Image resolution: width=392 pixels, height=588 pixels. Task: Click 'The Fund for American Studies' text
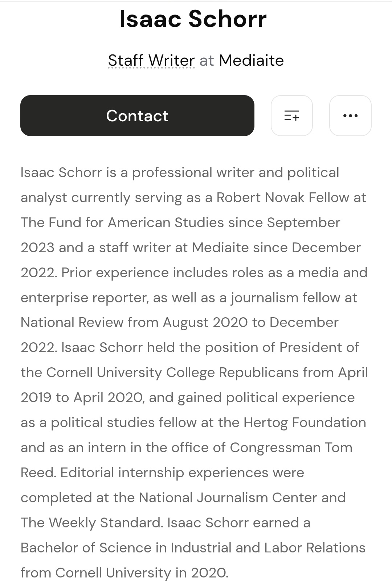(x=122, y=222)
